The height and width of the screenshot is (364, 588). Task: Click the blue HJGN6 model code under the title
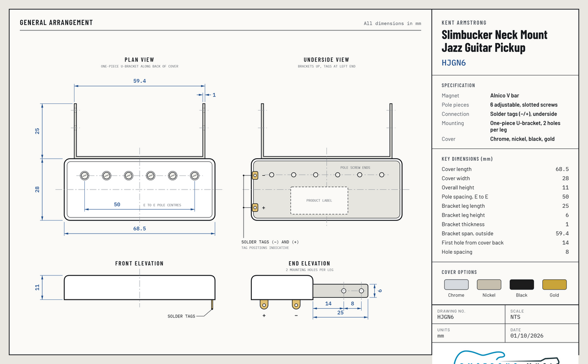(454, 63)
